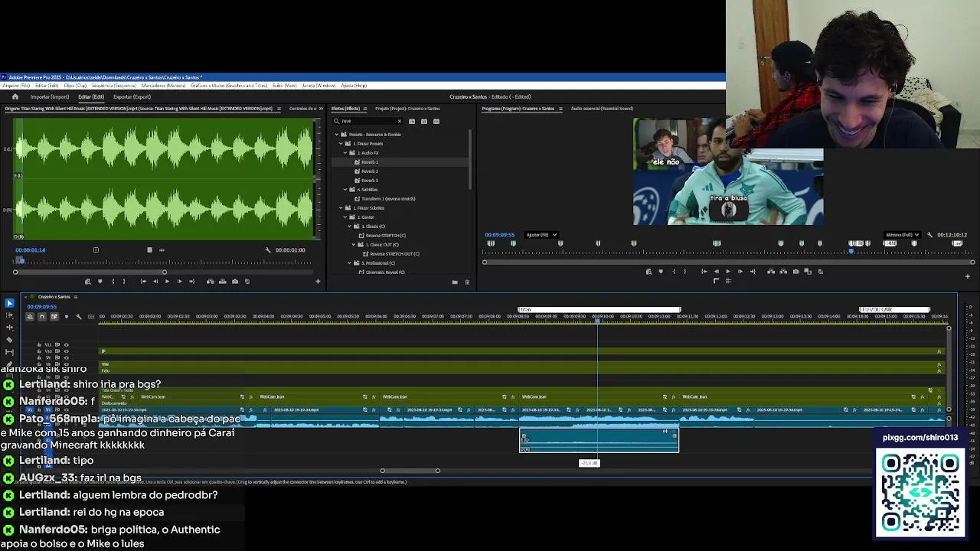The image size is (980, 551).
Task: Click the 32-bit Color effects filter icon
Action: point(424,121)
